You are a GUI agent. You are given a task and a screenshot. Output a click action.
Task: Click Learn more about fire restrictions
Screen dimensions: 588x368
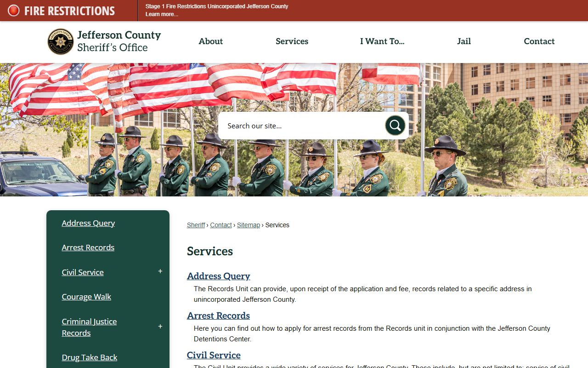click(162, 14)
